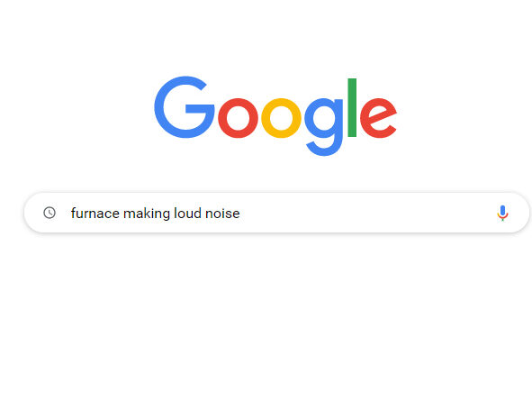Click the blank white area above Google logo
Viewport: 532px width, 419px height.
click(266, 34)
